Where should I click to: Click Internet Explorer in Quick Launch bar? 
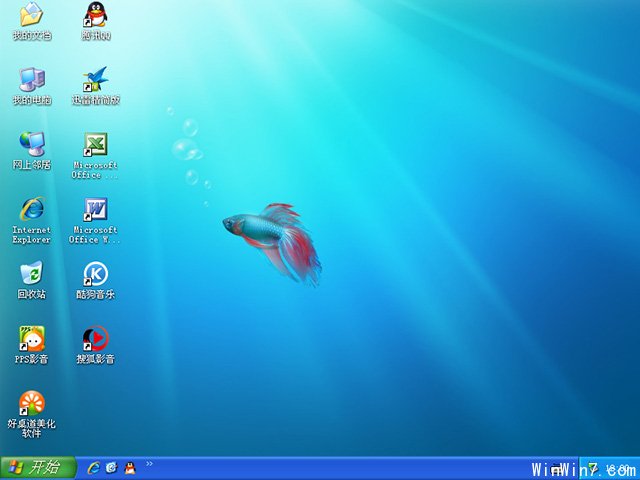point(94,468)
